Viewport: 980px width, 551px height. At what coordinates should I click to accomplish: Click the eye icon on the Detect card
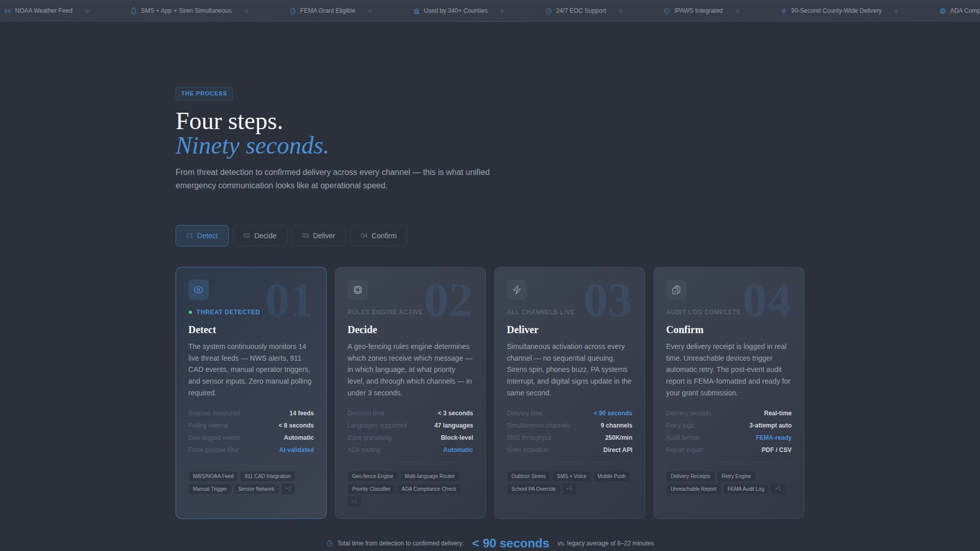pyautogui.click(x=199, y=290)
